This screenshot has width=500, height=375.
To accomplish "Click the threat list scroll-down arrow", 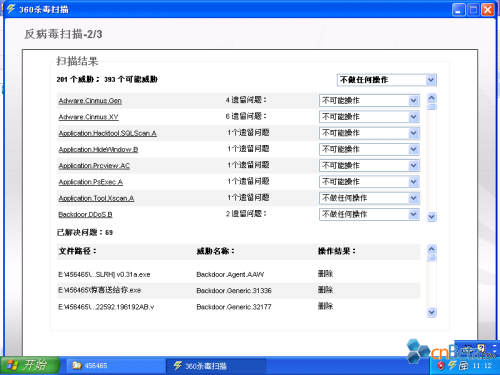I will click(x=432, y=217).
